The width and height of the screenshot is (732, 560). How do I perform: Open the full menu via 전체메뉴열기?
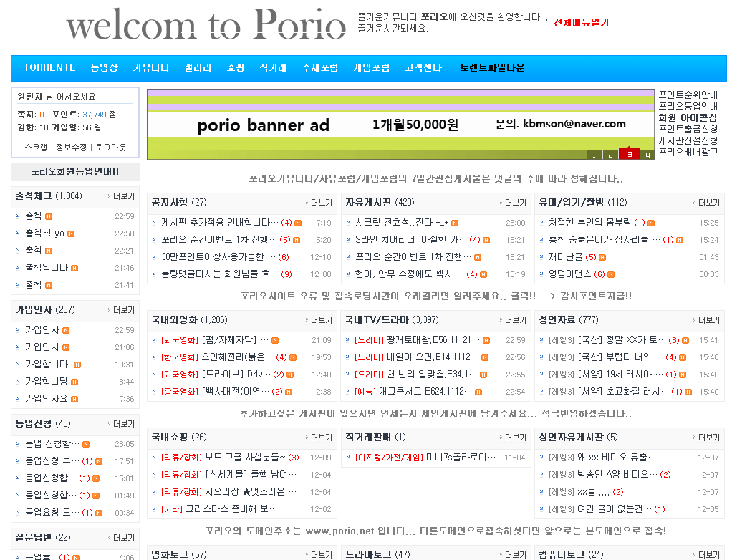580,22
